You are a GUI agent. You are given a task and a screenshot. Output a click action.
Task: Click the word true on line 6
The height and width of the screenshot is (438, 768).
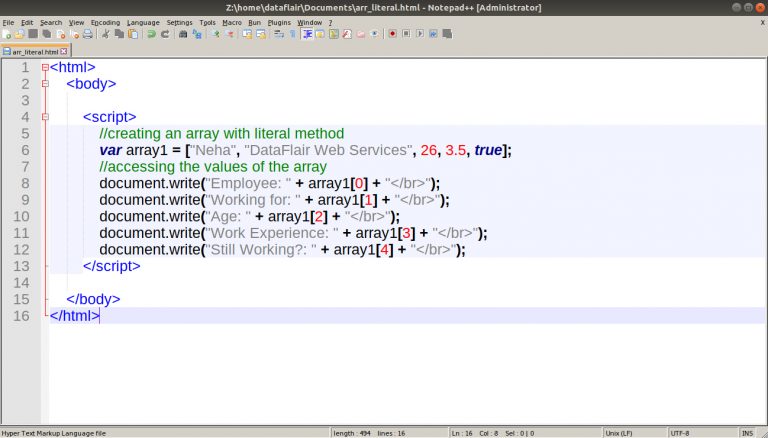click(x=488, y=150)
